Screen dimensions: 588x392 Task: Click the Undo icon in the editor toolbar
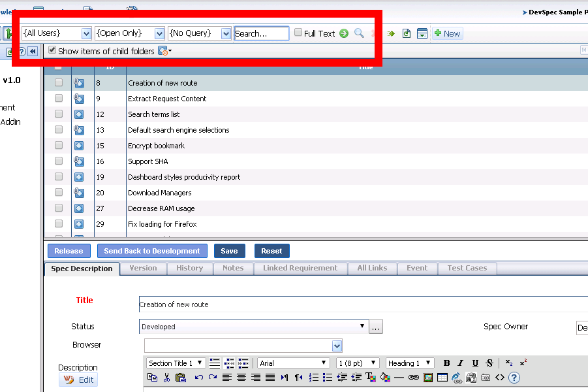click(198, 377)
